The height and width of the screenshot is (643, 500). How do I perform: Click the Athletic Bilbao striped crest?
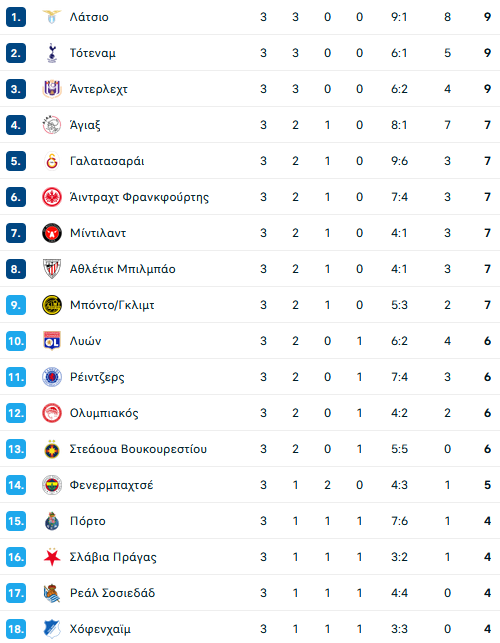52,269
